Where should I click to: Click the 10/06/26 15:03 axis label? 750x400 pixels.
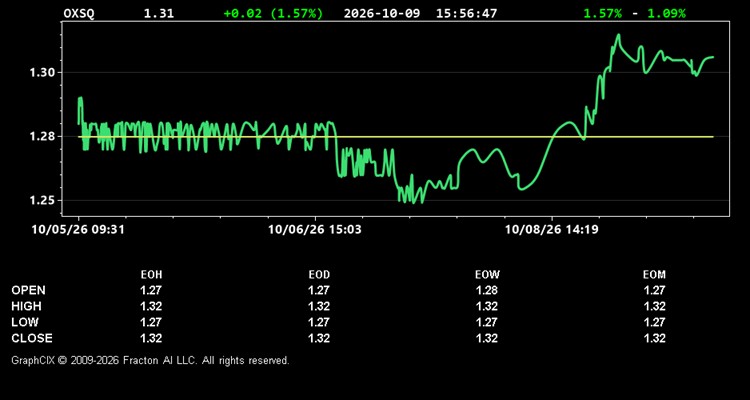[315, 230]
